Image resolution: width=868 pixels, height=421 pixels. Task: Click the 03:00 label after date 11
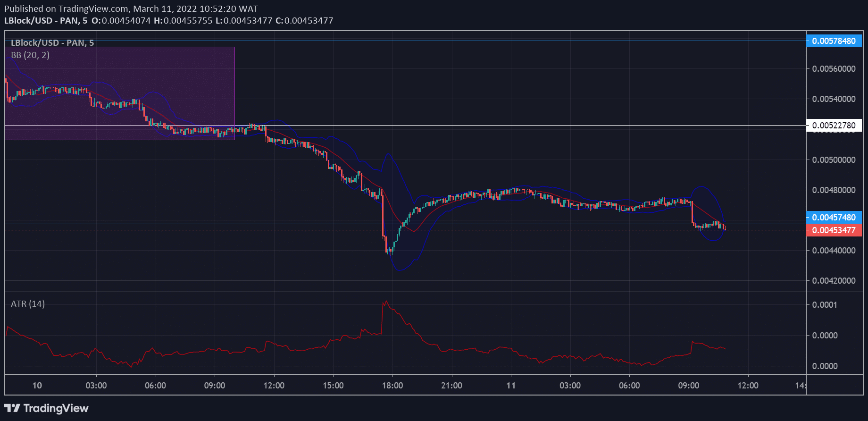[570, 386]
